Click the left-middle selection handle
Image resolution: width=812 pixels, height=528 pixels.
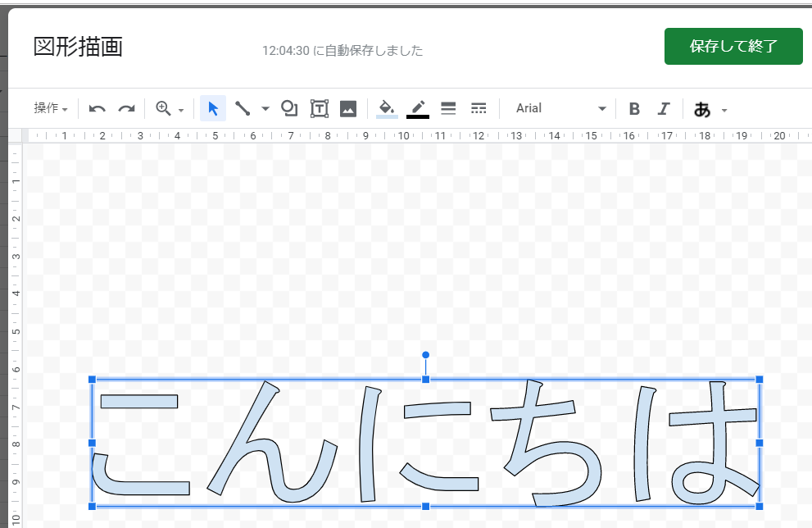(92, 443)
